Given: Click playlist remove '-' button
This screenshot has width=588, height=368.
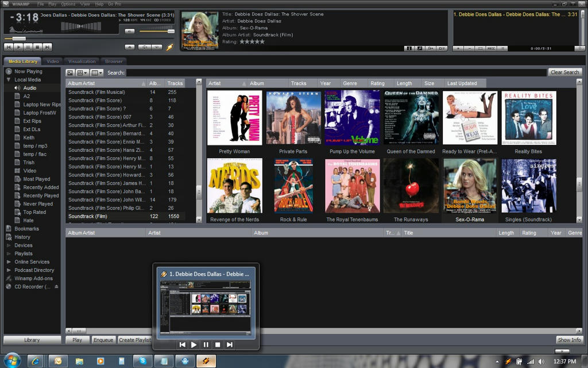Looking at the screenshot, I should 469,48.
